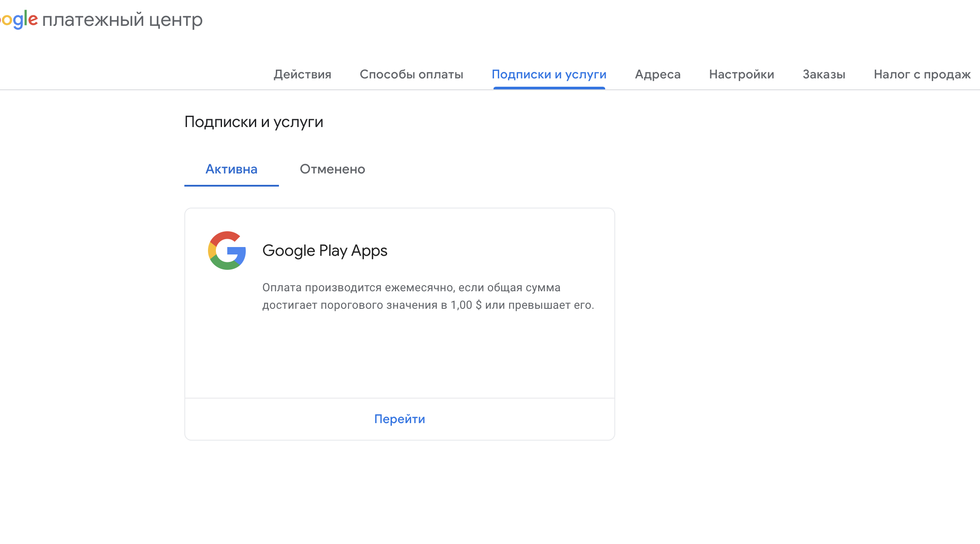Select the Подписки и услуги navigation tab
980x544 pixels.
pyautogui.click(x=549, y=74)
